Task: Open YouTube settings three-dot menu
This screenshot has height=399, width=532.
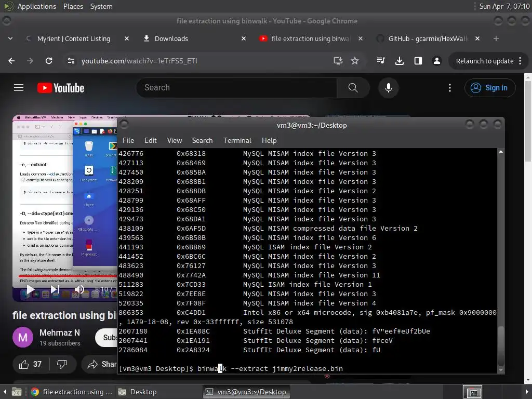Action: coord(450,88)
